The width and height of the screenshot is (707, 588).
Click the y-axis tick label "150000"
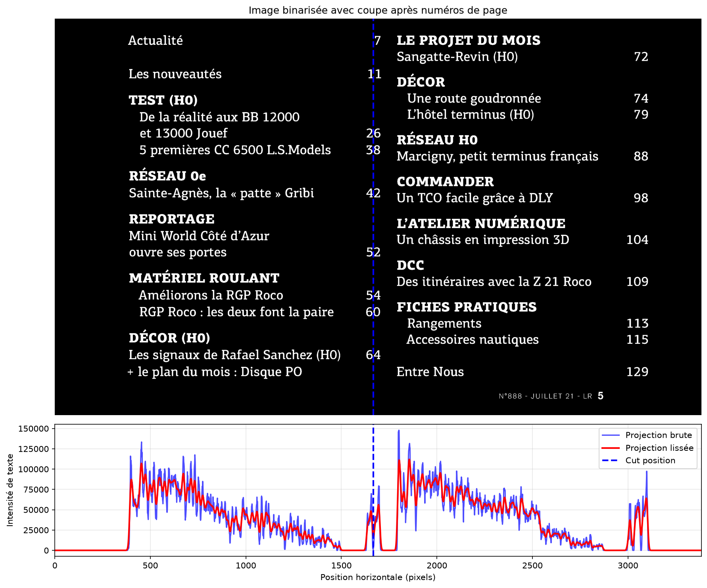pyautogui.click(x=34, y=429)
